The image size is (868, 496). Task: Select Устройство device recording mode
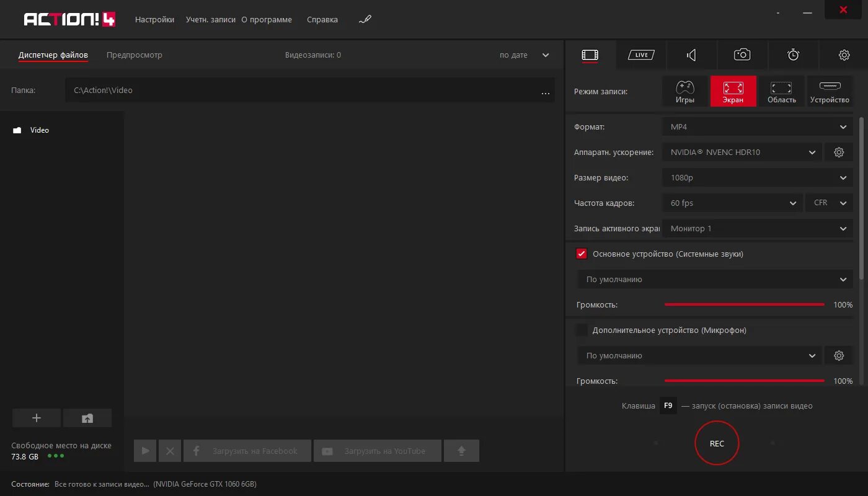point(830,91)
